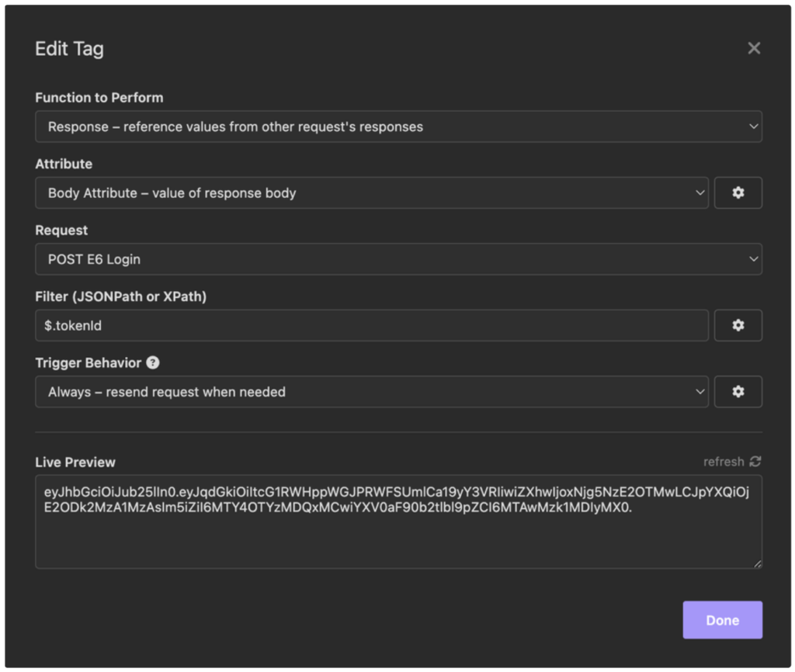795x672 pixels.
Task: Open the Trigger Behavior help question mark
Action: click(x=153, y=363)
